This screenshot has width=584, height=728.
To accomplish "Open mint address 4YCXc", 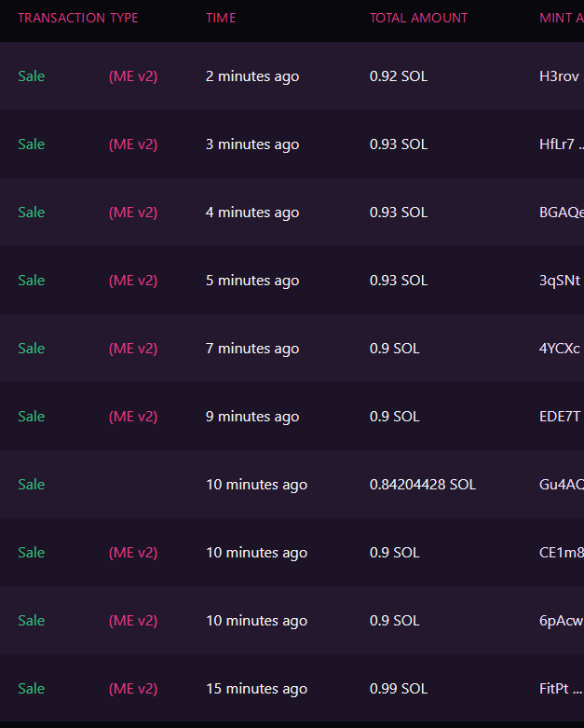I will (562, 349).
